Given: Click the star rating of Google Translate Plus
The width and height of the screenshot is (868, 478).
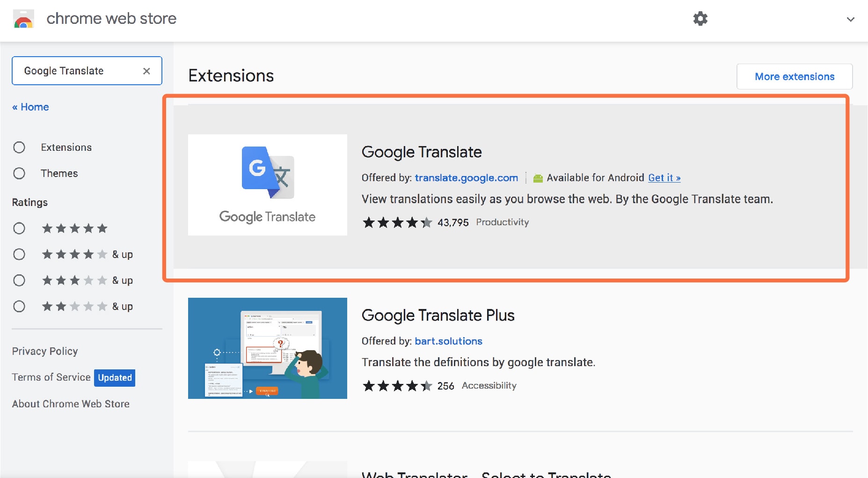Looking at the screenshot, I should pos(397,386).
